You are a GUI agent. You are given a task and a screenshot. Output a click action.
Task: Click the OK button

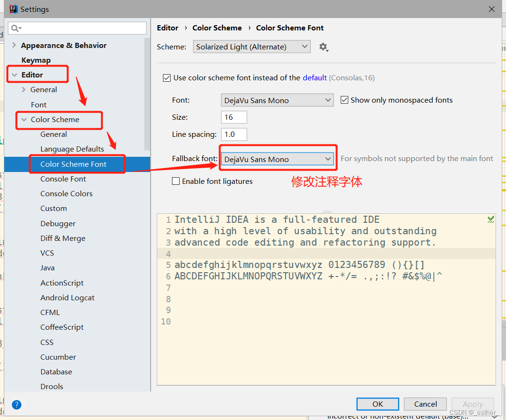click(378, 404)
